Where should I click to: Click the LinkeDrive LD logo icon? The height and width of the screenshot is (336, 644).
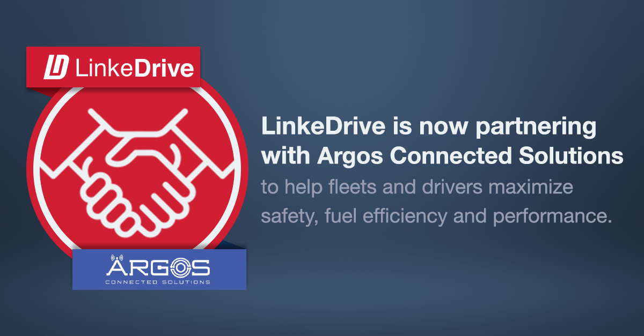point(55,67)
